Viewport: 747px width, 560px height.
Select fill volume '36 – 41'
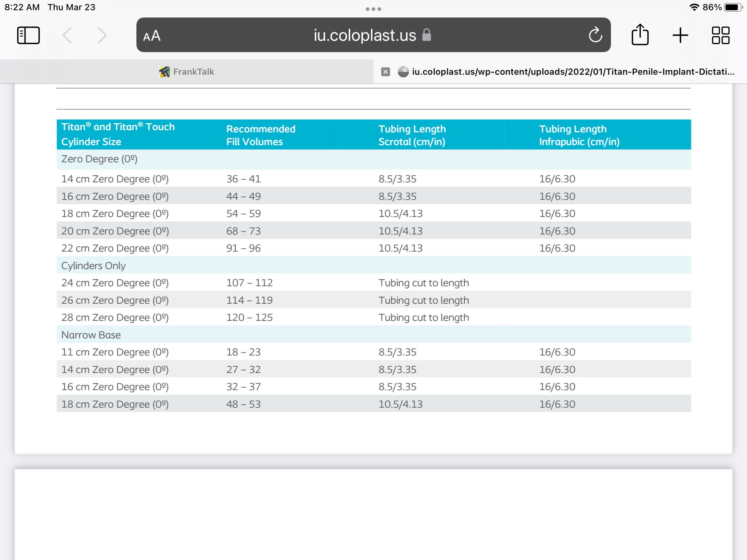243,179
